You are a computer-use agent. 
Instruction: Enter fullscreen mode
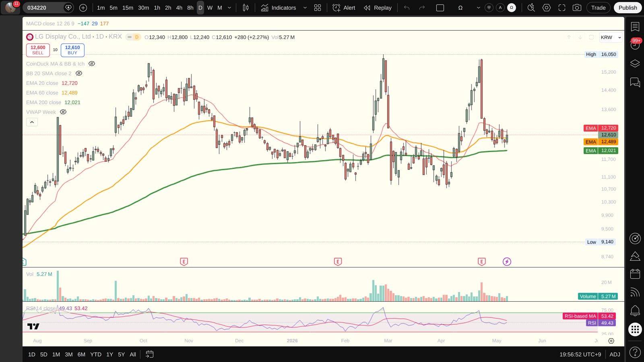pyautogui.click(x=562, y=8)
